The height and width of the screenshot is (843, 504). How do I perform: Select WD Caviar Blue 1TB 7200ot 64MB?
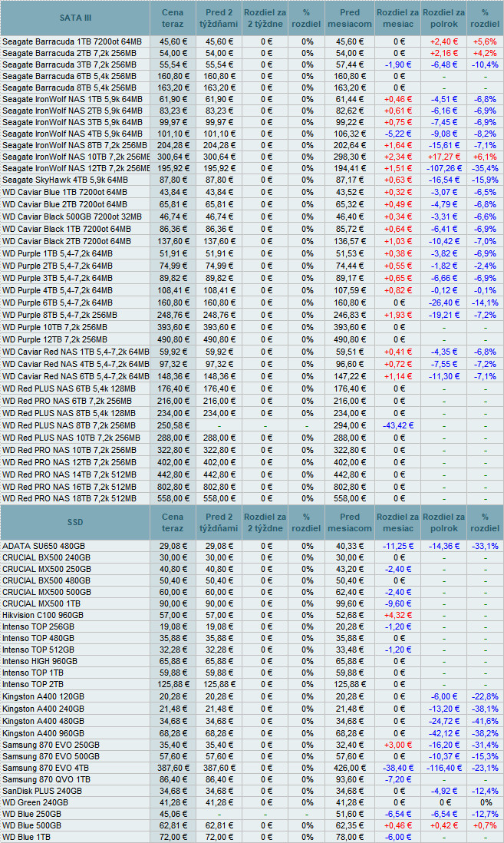tap(64, 192)
